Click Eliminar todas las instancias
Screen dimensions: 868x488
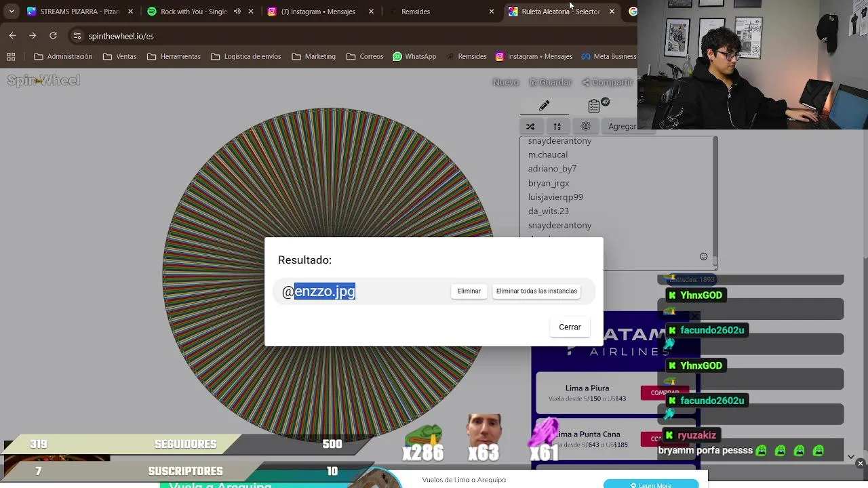536,291
